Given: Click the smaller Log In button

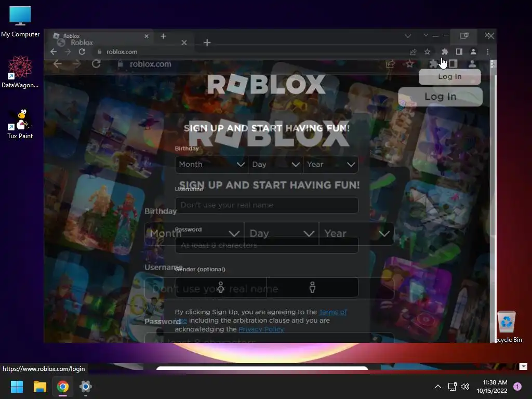Looking at the screenshot, I should click(x=449, y=77).
